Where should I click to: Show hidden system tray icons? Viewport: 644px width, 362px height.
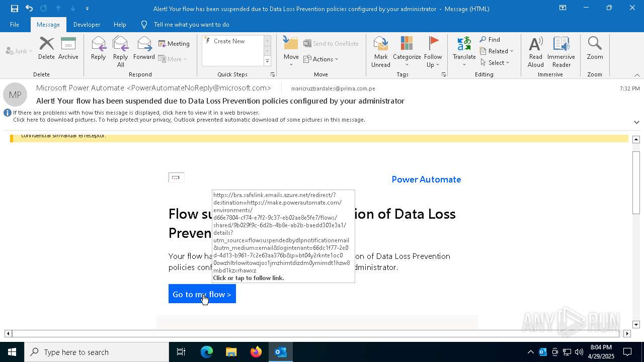click(530, 352)
